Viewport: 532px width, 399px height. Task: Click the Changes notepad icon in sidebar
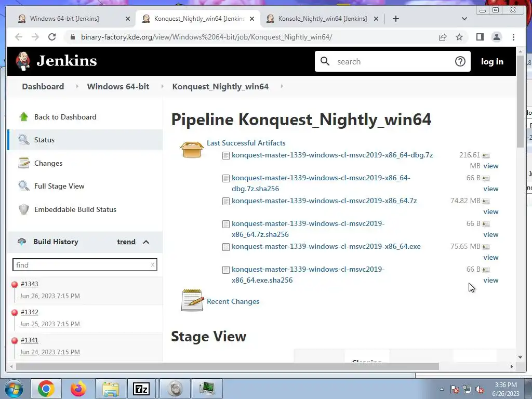coord(24,163)
